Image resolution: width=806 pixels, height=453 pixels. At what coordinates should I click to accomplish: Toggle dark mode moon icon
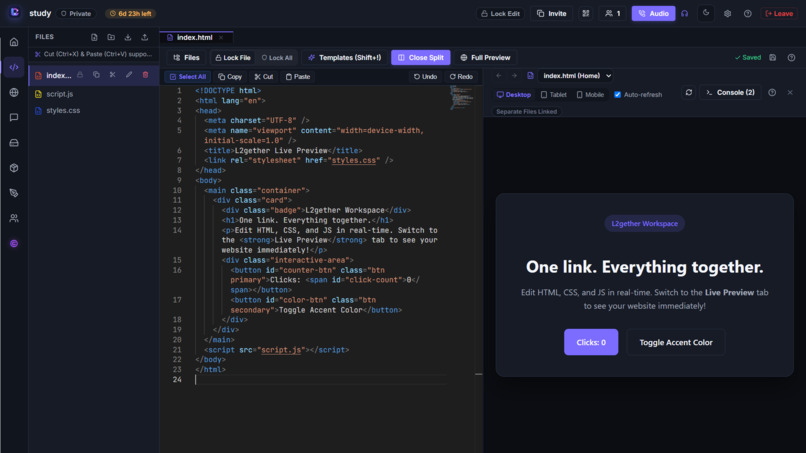click(706, 13)
